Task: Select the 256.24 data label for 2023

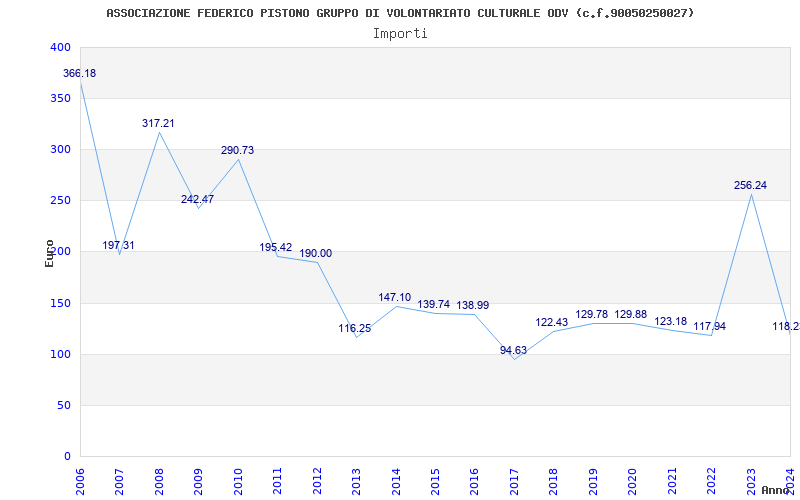Action: click(x=752, y=185)
